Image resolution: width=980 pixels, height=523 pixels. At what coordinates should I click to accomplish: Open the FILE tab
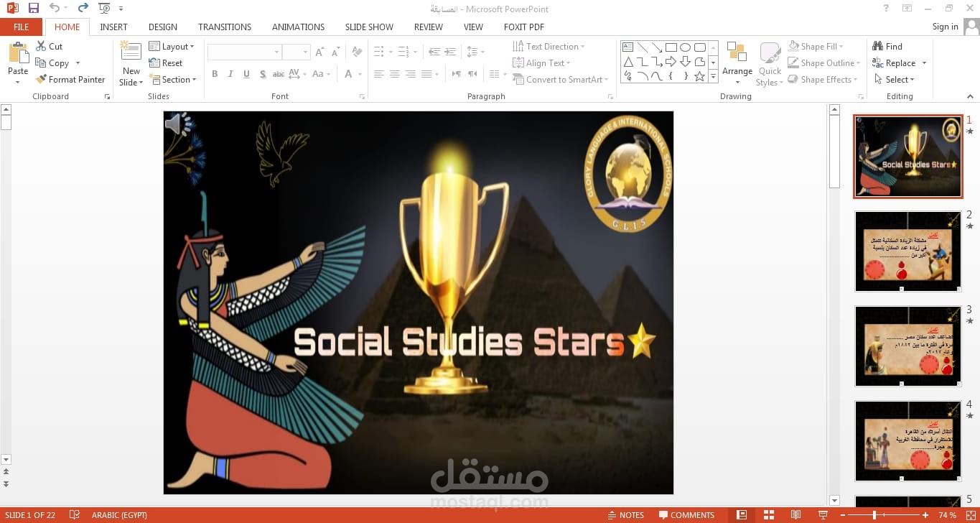point(22,27)
